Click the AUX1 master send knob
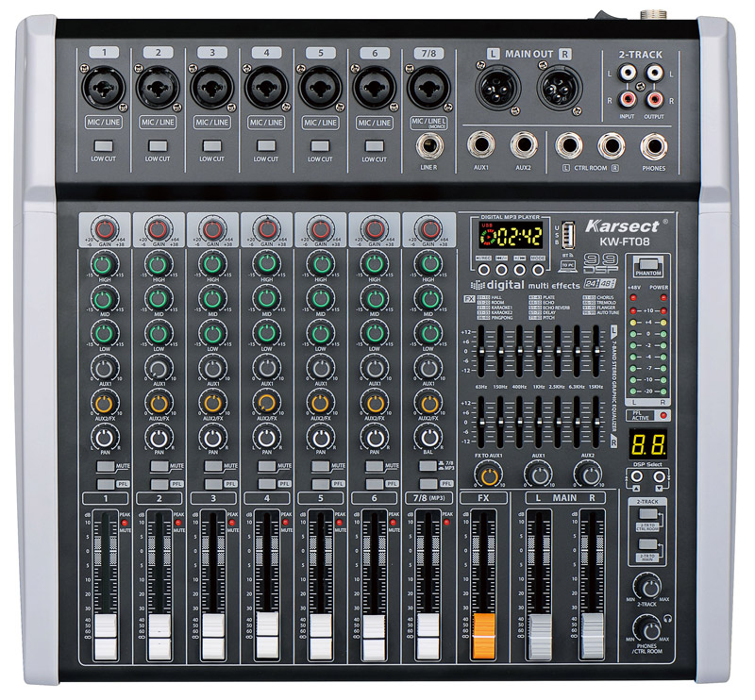 [538, 475]
